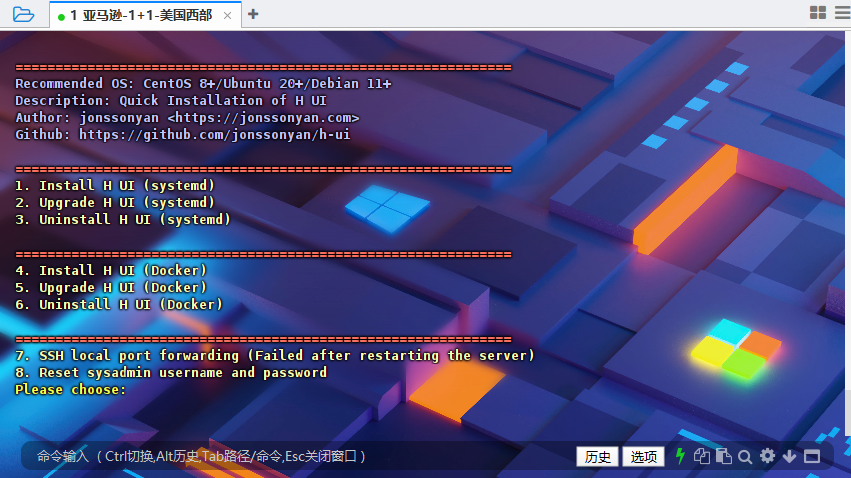Close the 亚马逊-1+1-美国西部 tab

pyautogui.click(x=227, y=15)
